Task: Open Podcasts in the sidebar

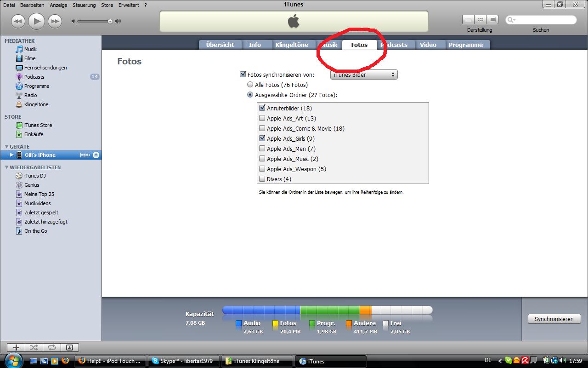Action: (34, 77)
